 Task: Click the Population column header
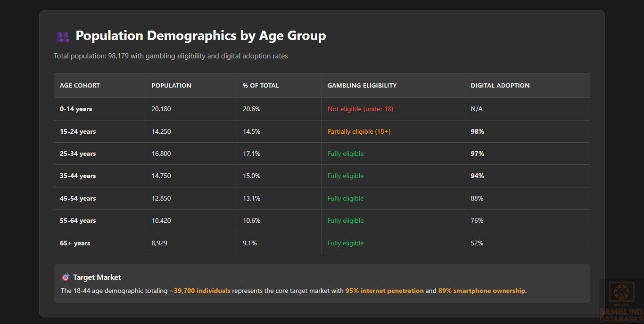tap(171, 86)
